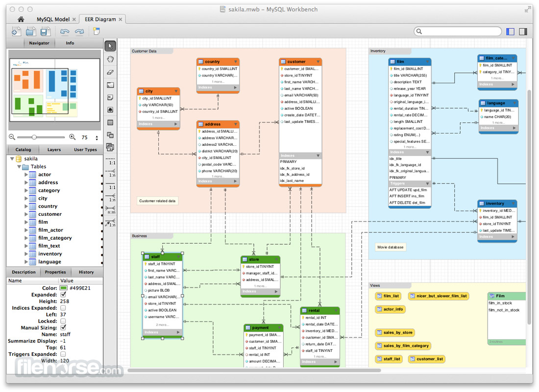This screenshot has width=539, height=392.
Task: Open the History tab
Action: point(86,272)
